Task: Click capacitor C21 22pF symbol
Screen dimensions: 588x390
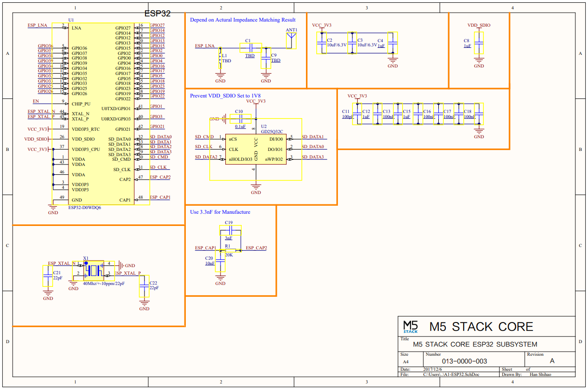Action: tap(48, 276)
